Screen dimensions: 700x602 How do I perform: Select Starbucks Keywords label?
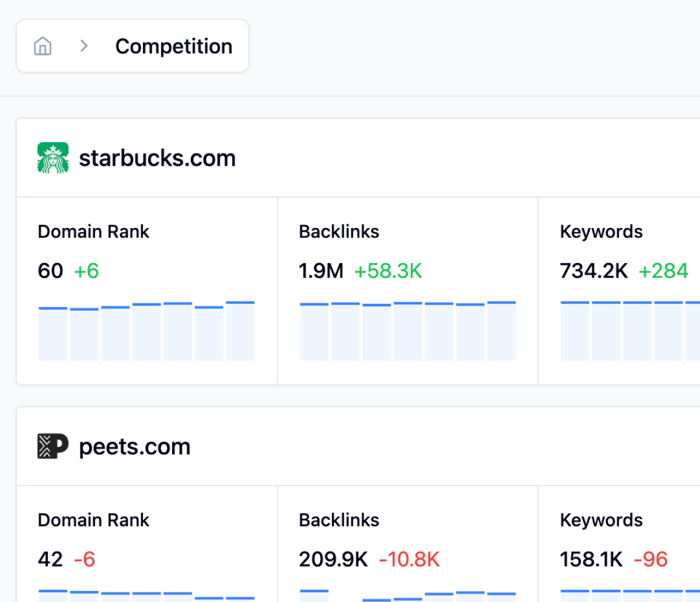coord(601,232)
